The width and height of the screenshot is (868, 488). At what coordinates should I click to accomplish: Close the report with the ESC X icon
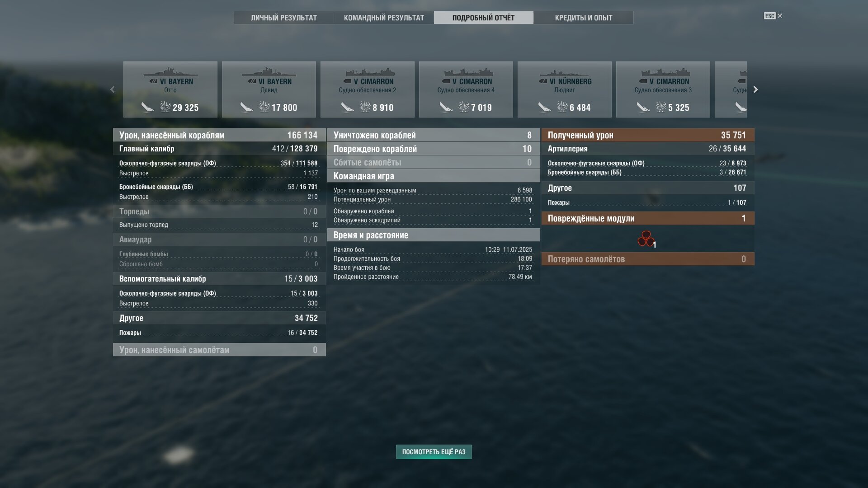pyautogui.click(x=773, y=16)
